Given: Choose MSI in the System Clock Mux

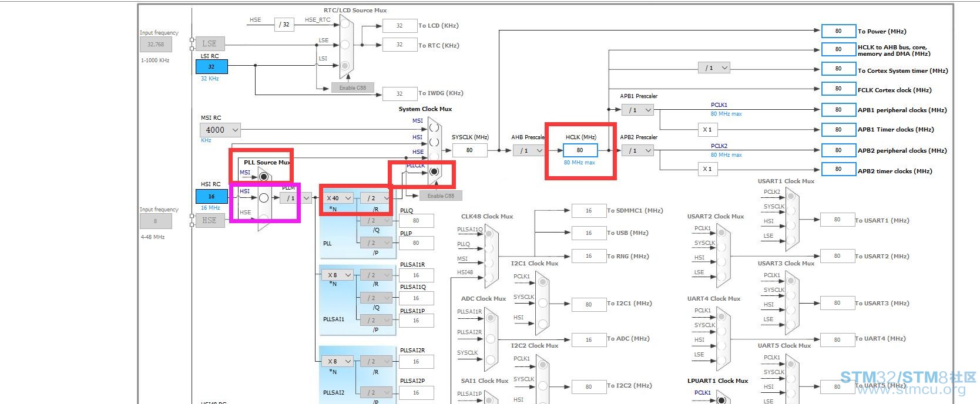Looking at the screenshot, I should pyautogui.click(x=434, y=126).
